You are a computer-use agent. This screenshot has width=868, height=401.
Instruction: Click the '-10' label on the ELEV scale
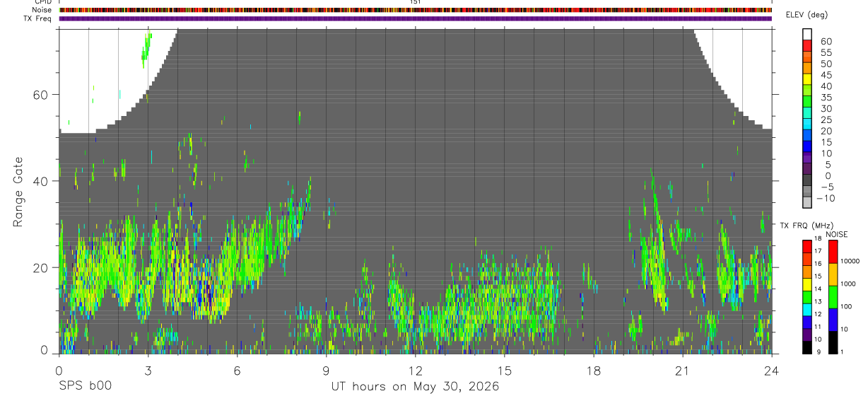[824, 198]
